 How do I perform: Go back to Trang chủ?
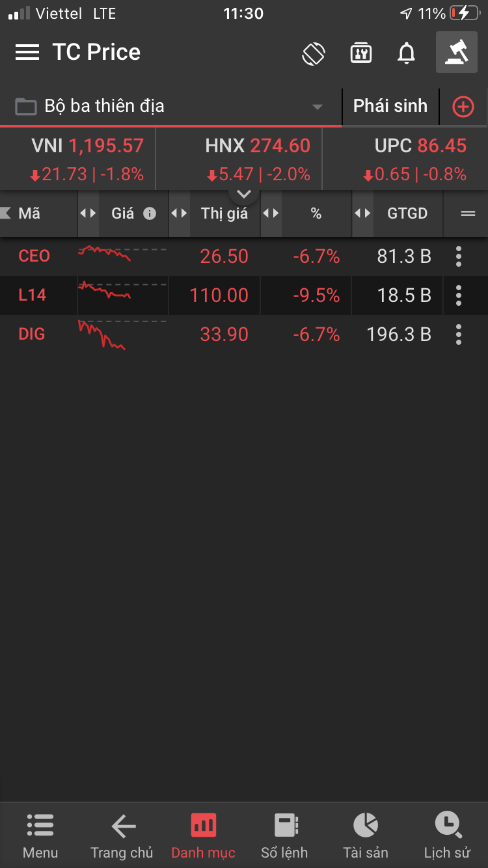[122, 835]
